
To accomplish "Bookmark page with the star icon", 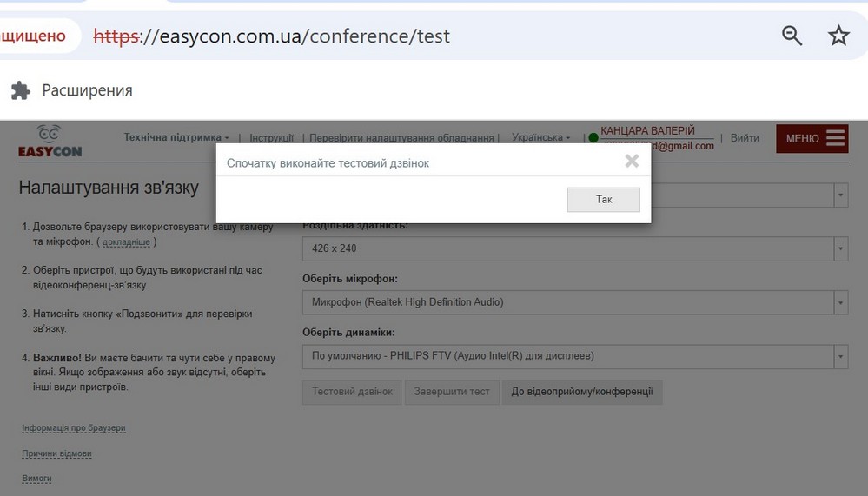I will point(838,36).
